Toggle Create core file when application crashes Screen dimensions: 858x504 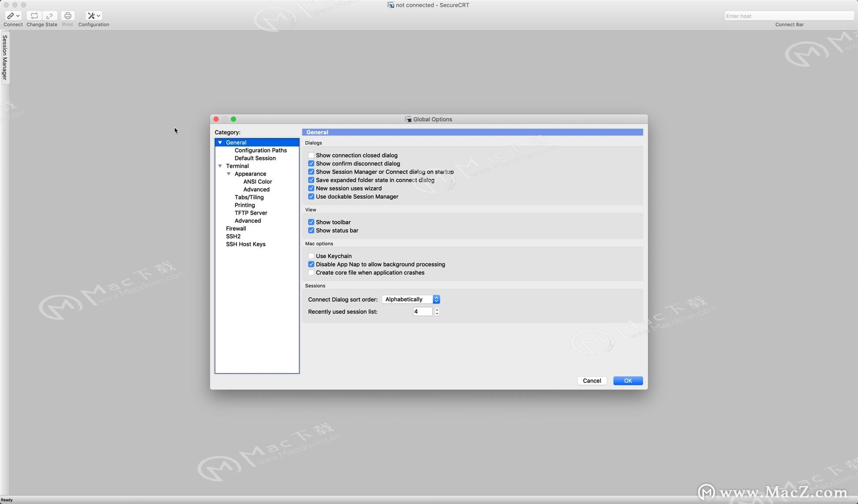pyautogui.click(x=311, y=273)
